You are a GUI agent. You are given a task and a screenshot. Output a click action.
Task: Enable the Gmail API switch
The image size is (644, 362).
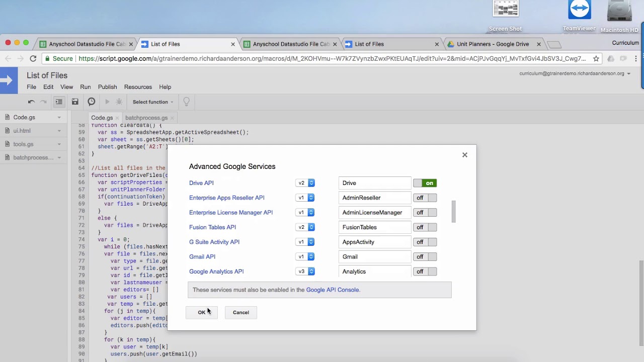click(425, 256)
